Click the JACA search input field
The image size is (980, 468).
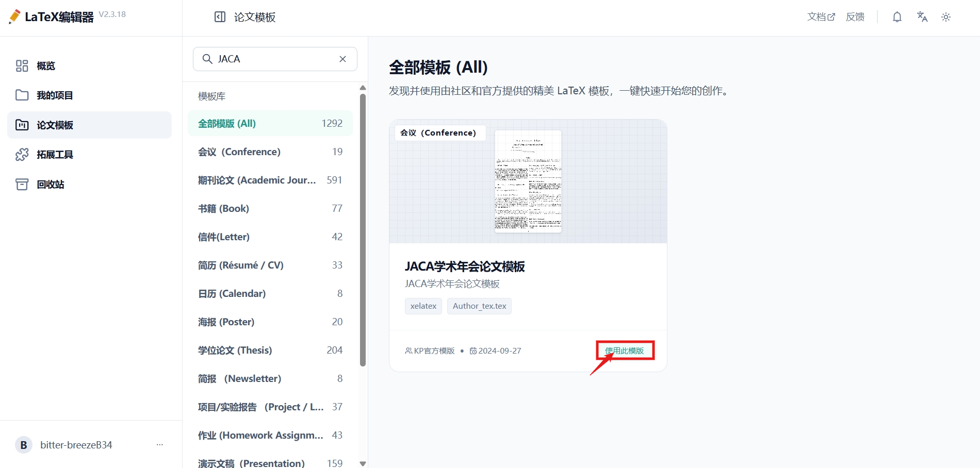(275, 59)
